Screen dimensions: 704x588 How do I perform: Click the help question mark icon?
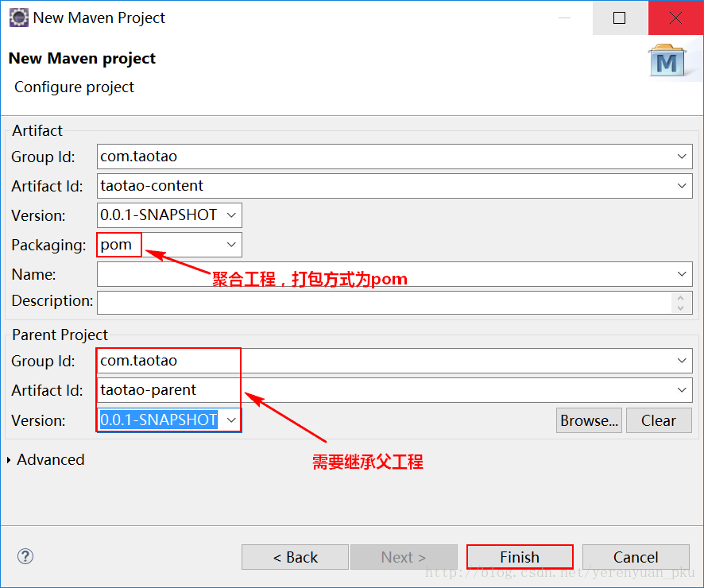click(x=25, y=556)
